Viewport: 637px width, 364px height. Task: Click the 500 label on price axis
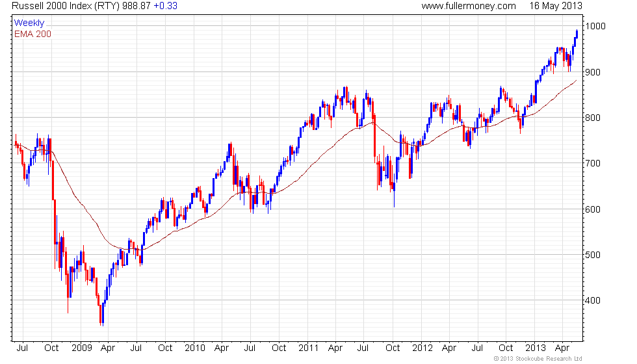(593, 255)
